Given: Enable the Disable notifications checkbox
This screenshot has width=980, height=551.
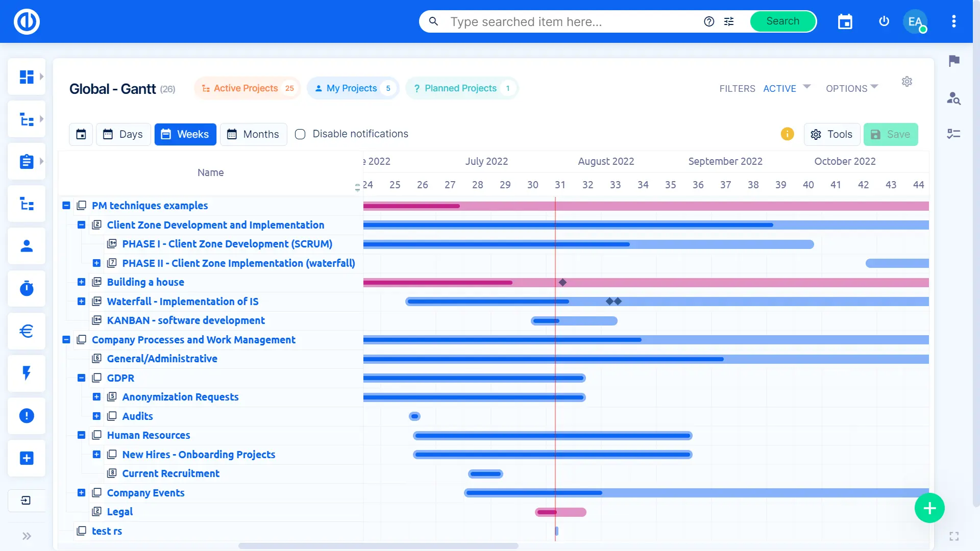Looking at the screenshot, I should [300, 134].
